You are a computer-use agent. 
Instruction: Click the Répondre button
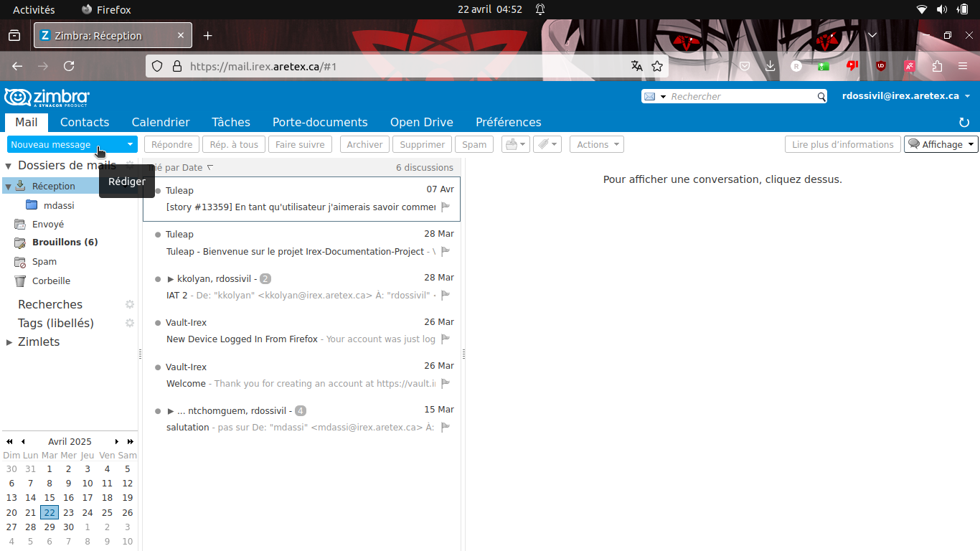click(172, 144)
